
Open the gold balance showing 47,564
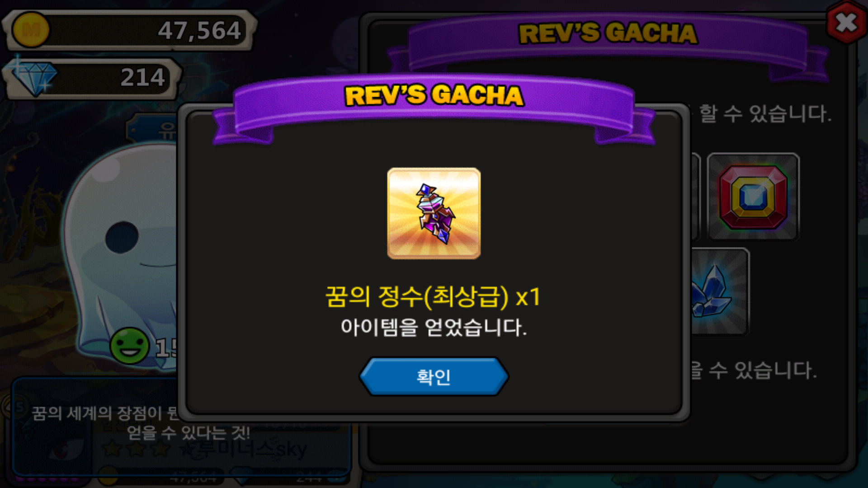[131, 30]
